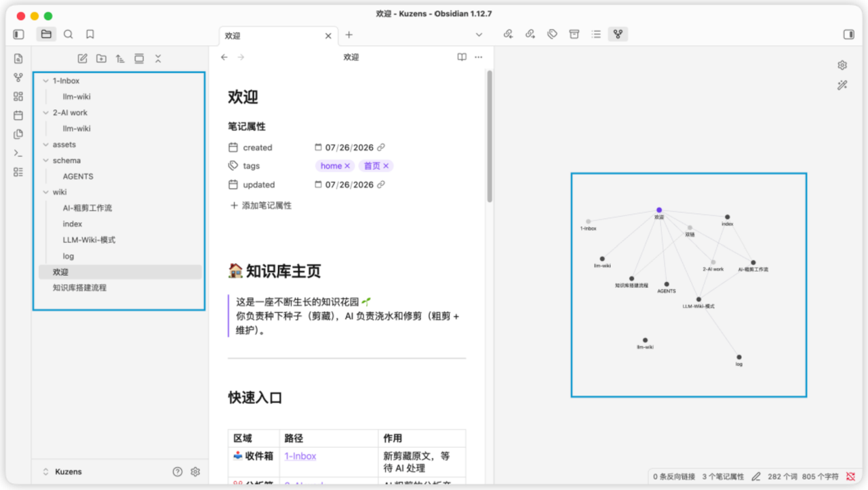Image resolution: width=868 pixels, height=490 pixels.
Task: Remove the home tag
Action: pos(347,166)
